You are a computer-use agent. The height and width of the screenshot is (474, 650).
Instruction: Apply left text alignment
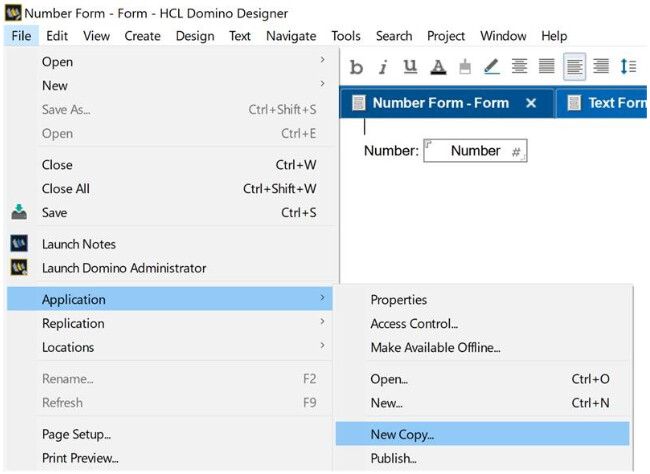point(574,66)
